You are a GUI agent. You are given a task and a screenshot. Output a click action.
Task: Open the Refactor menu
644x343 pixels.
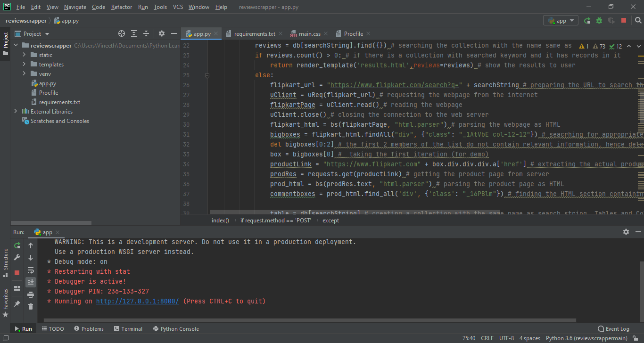(122, 7)
